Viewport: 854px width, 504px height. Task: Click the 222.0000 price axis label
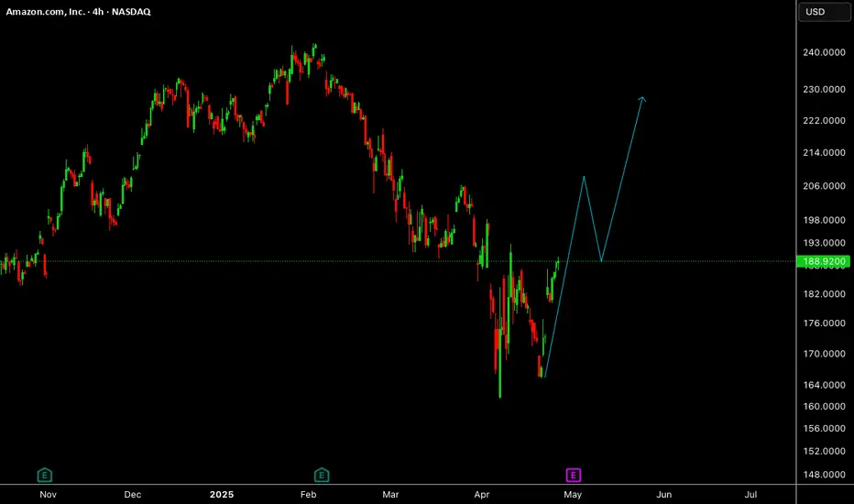[x=824, y=120]
